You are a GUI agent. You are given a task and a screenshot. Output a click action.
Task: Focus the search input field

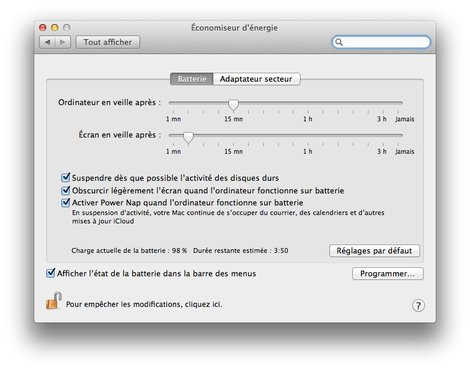tap(381, 42)
